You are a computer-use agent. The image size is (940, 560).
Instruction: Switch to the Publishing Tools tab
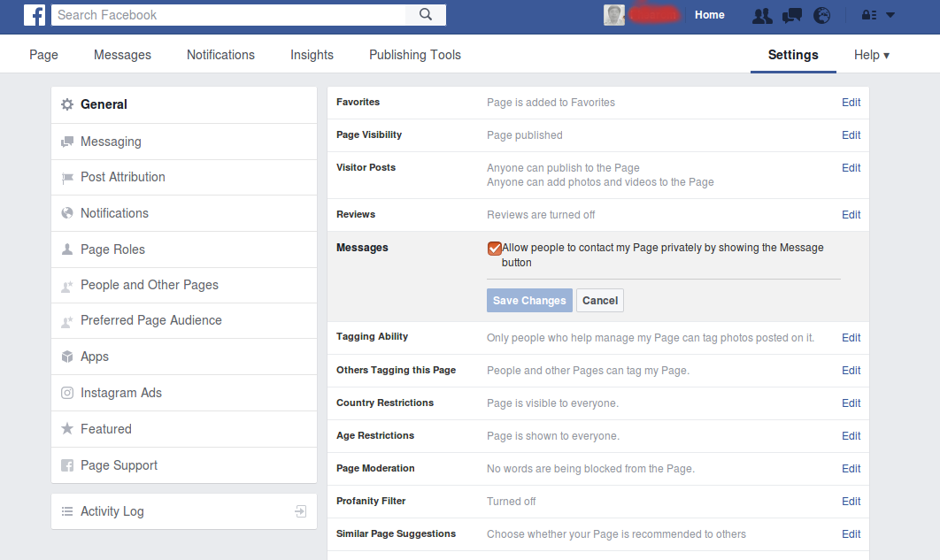click(415, 55)
